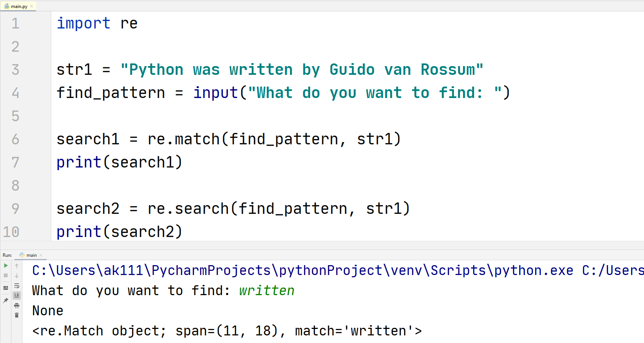The height and width of the screenshot is (343, 644).
Task: Navigate down the stack trace
Action: click(17, 275)
